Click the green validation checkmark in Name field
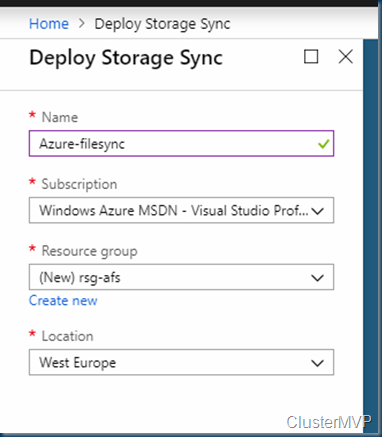Viewport: 382px width, 437px height. [x=323, y=144]
